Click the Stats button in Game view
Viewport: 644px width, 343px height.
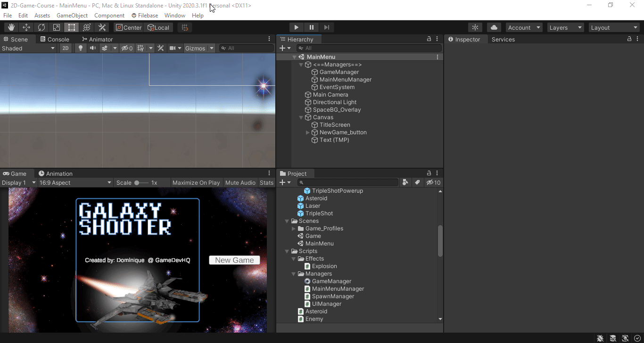(x=266, y=182)
